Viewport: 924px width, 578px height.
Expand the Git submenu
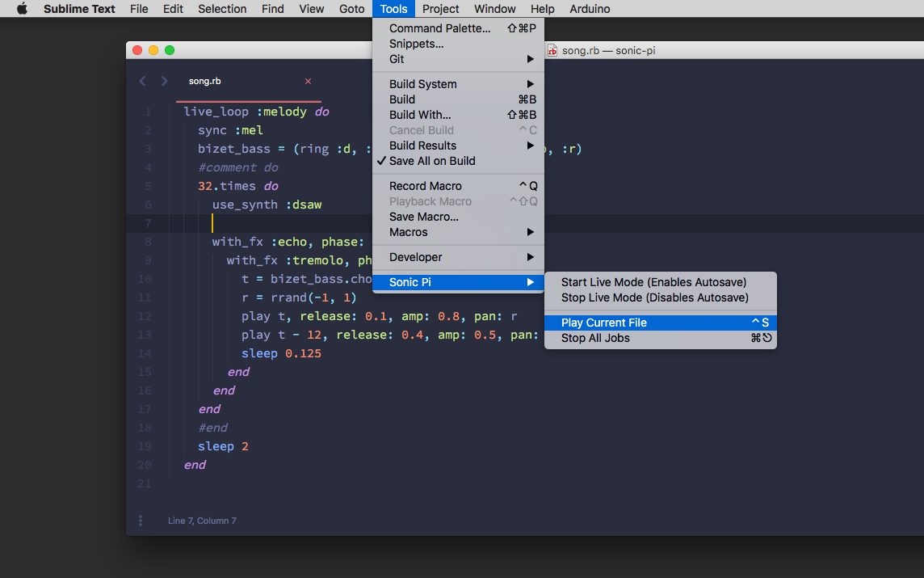tap(458, 59)
